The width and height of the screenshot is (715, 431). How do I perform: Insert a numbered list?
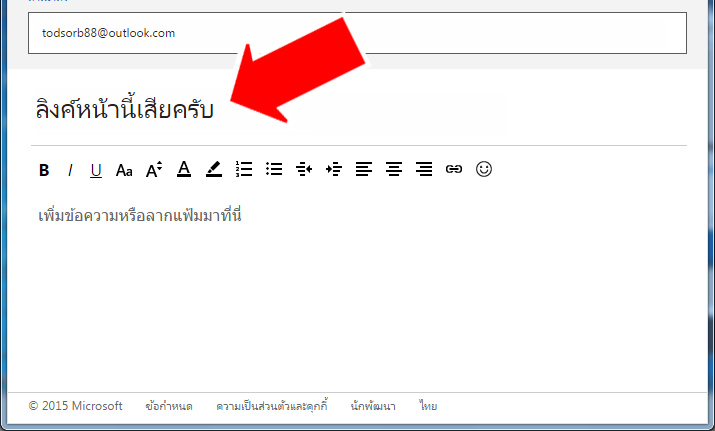pyautogui.click(x=244, y=169)
